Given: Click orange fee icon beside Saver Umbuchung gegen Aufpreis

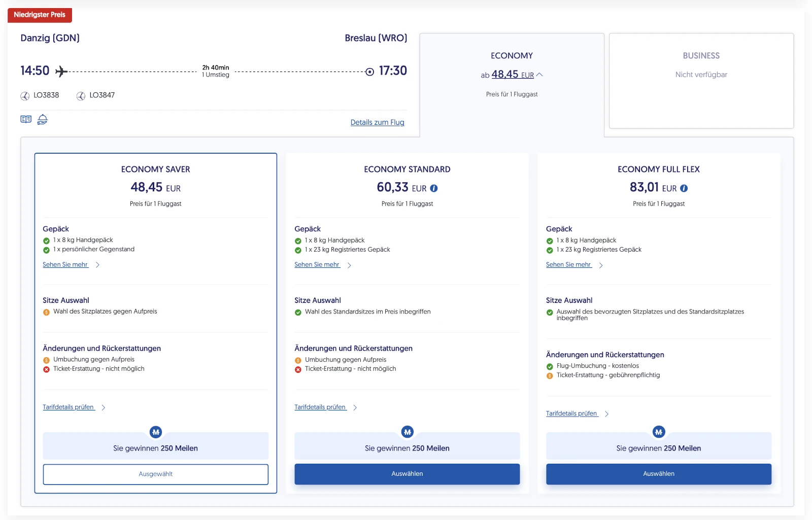Looking at the screenshot, I should (x=46, y=361).
